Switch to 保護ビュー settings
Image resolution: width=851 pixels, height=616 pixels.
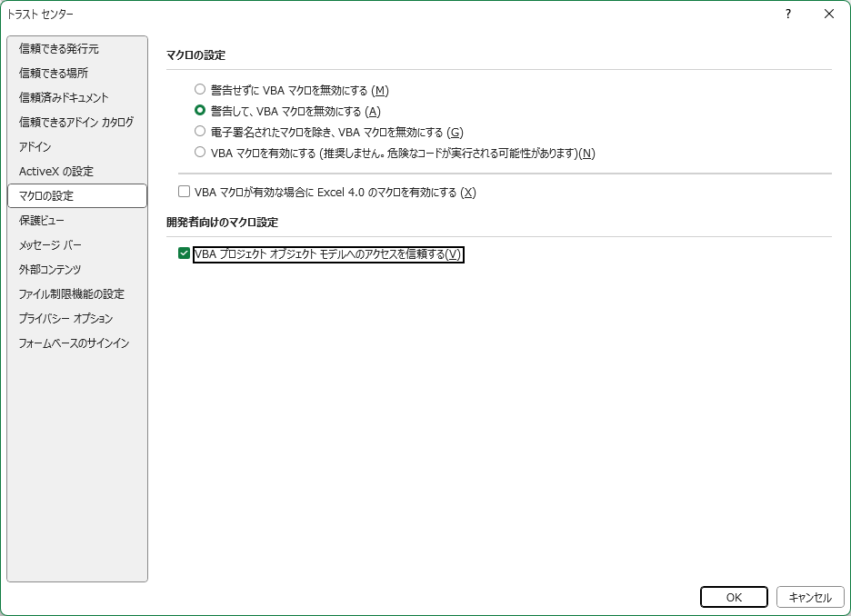[42, 220]
